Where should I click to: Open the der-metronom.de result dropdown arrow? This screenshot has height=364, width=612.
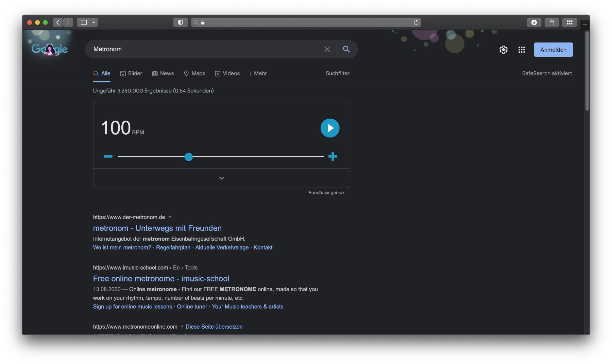pyautogui.click(x=170, y=217)
